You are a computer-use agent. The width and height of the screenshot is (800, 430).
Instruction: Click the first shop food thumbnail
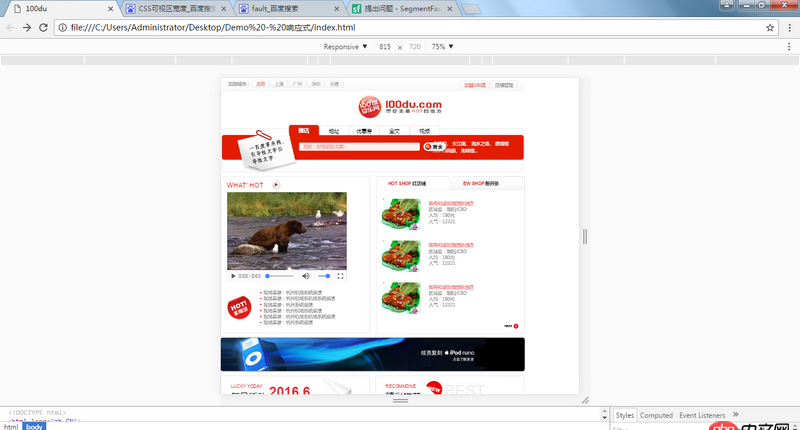401,214
